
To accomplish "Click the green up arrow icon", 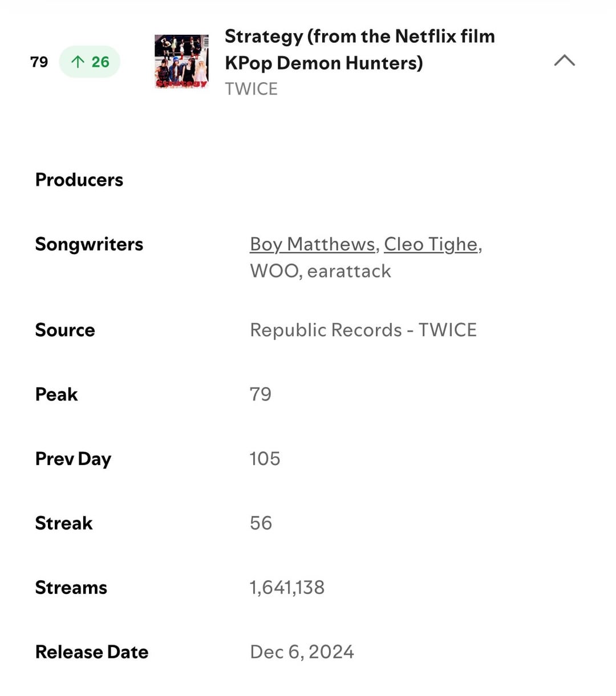I will click(78, 62).
